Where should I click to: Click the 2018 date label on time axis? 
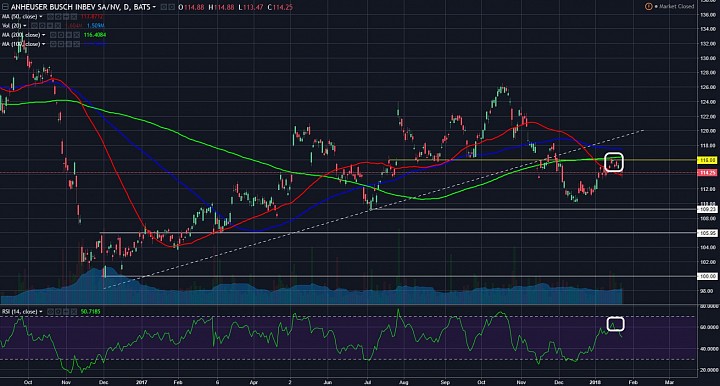pos(596,382)
